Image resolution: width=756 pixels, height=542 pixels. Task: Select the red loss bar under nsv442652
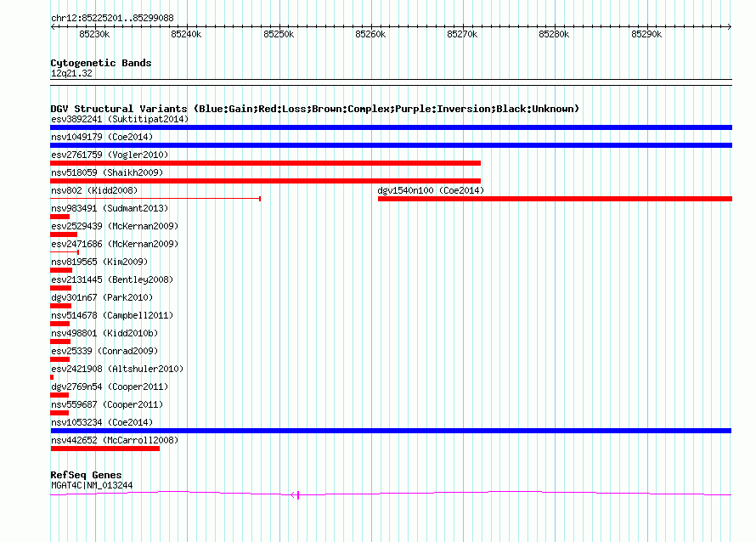pyautogui.click(x=105, y=449)
